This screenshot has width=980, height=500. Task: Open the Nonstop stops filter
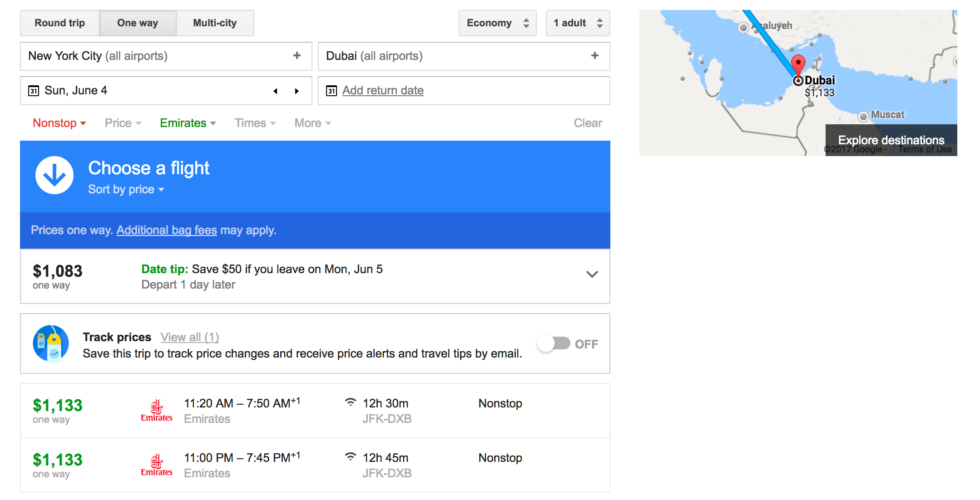[59, 123]
